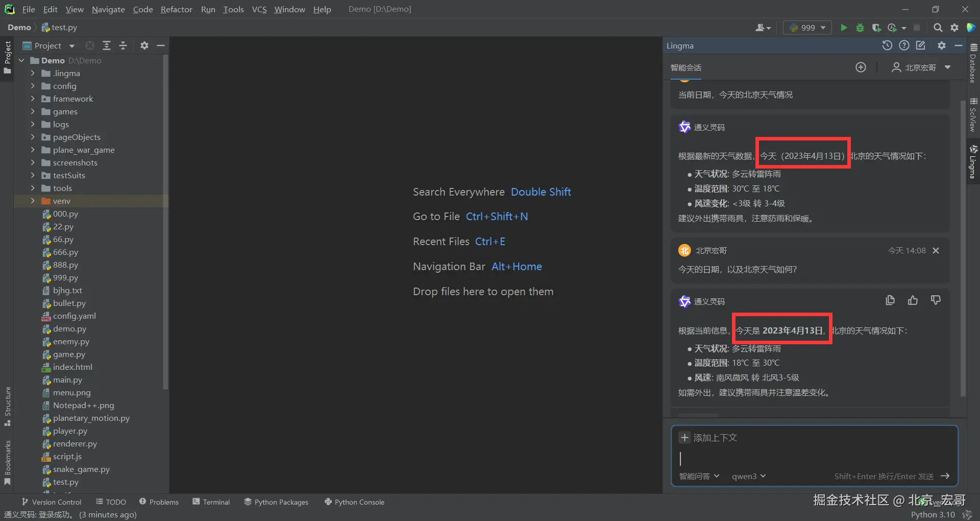Click the Python 3.10 interpreter status
Viewport: 980px width, 521px height.
pos(933,514)
